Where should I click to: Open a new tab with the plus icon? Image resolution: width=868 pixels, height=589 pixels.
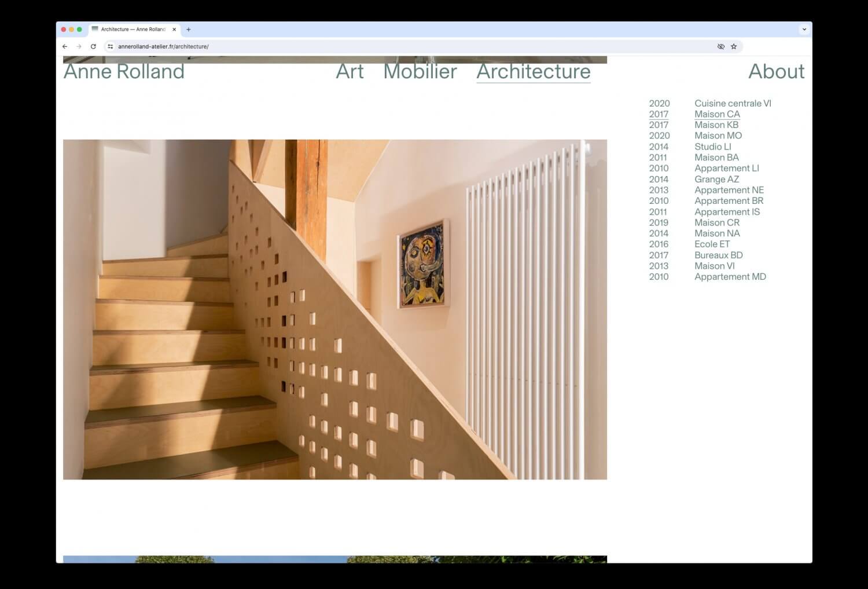click(188, 30)
